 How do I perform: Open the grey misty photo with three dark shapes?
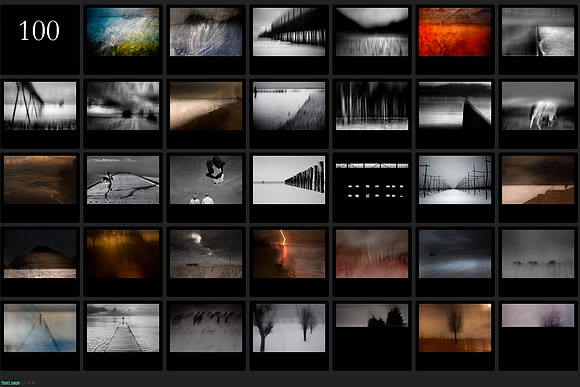538,254
